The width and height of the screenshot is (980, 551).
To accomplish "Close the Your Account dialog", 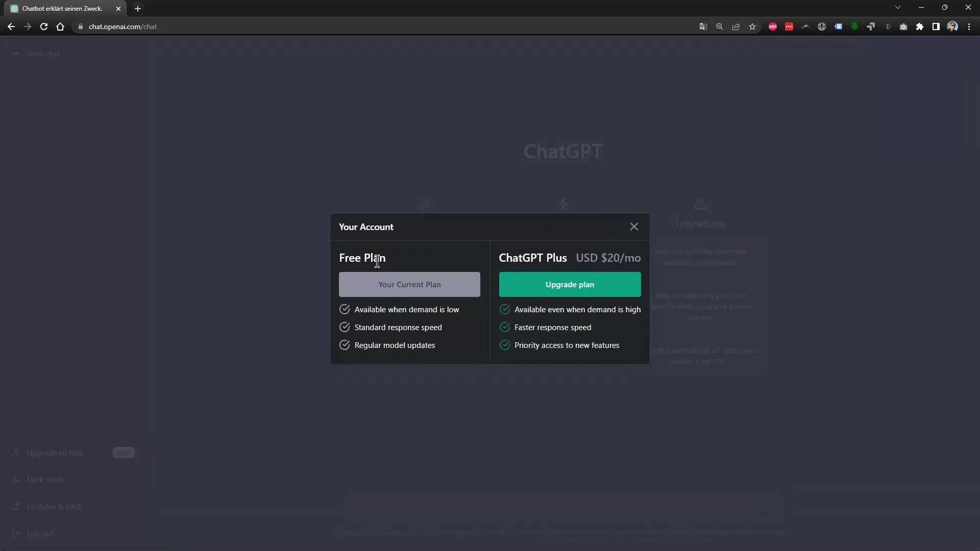I will 633,226.
